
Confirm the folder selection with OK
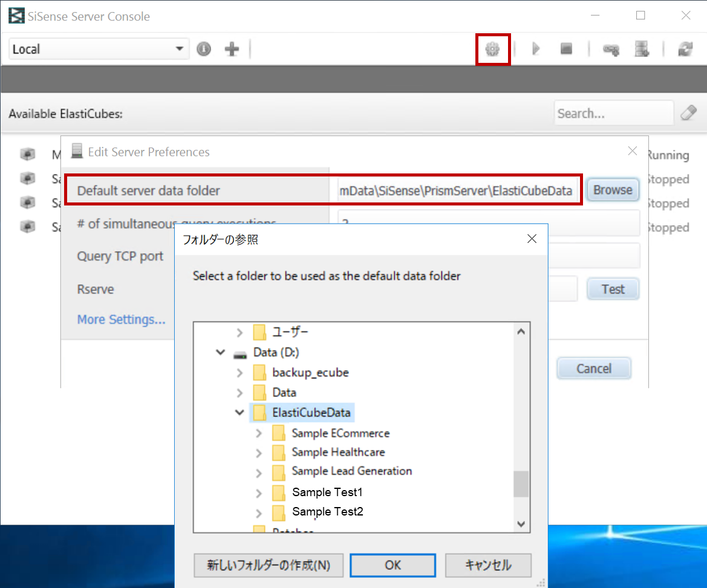tap(393, 565)
